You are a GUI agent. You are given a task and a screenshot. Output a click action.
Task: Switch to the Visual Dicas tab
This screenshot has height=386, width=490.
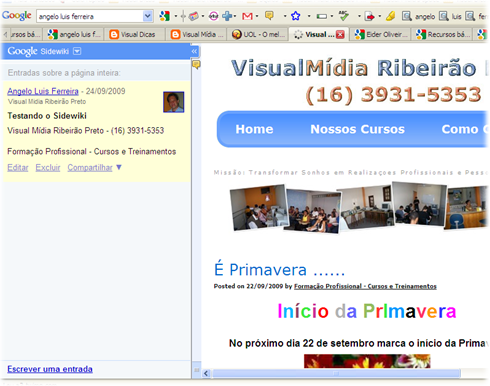click(135, 34)
